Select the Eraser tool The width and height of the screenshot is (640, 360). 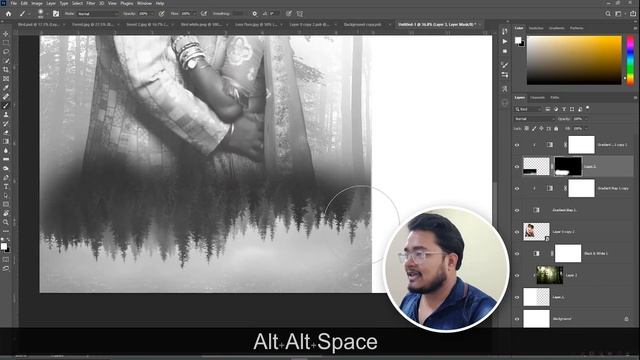[x=6, y=133]
